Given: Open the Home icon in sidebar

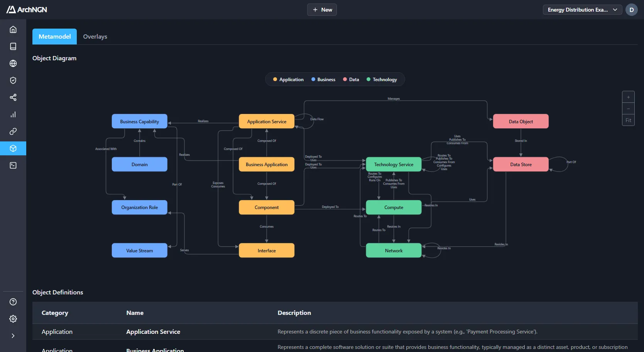Looking at the screenshot, I should [13, 29].
